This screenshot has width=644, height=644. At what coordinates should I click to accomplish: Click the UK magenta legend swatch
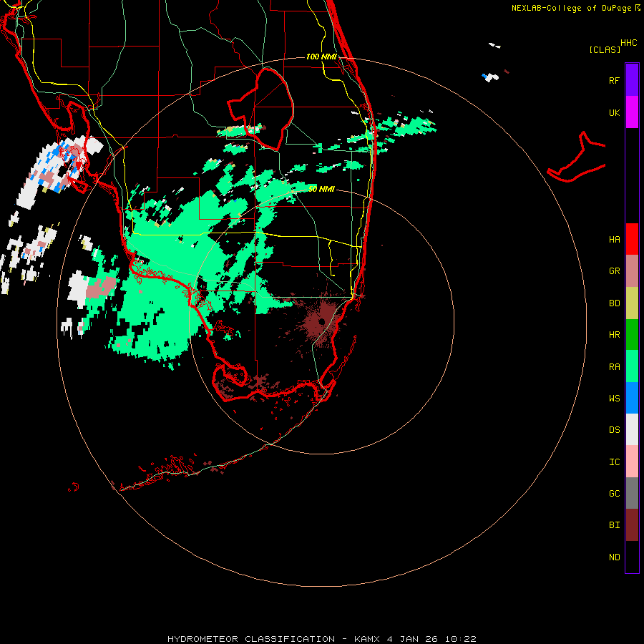point(632,112)
